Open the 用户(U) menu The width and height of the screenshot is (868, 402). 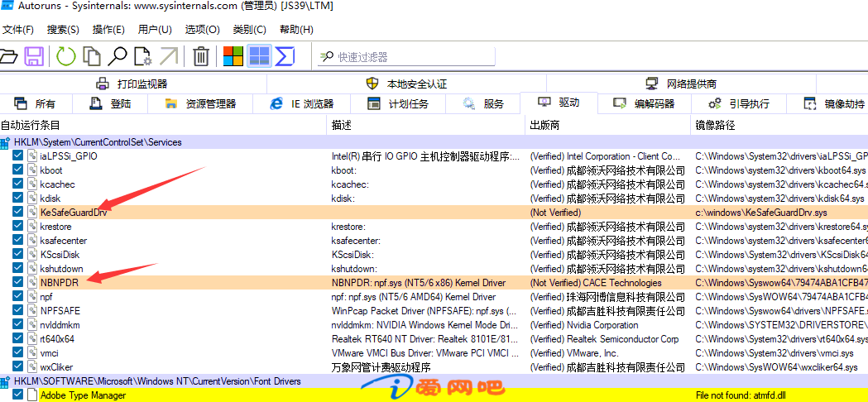pyautogui.click(x=155, y=29)
